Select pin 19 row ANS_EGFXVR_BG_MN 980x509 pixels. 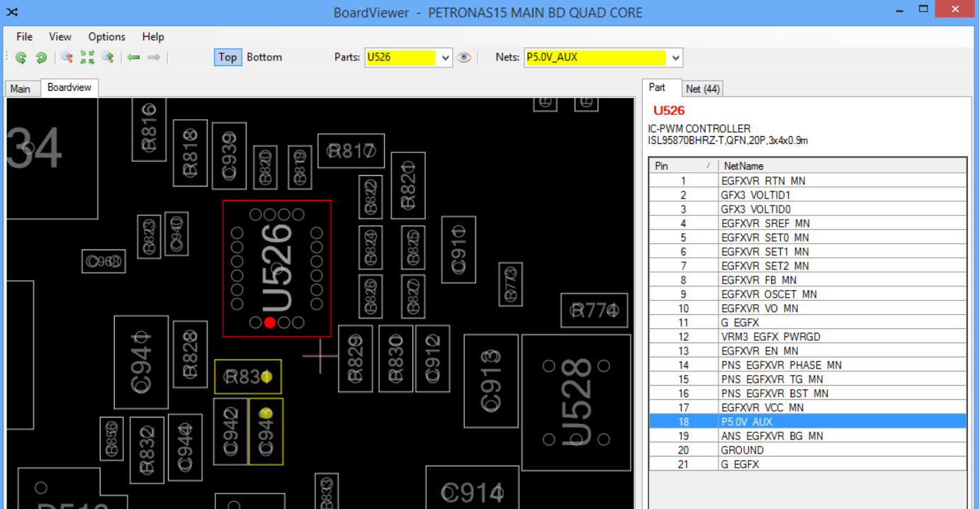click(x=808, y=436)
